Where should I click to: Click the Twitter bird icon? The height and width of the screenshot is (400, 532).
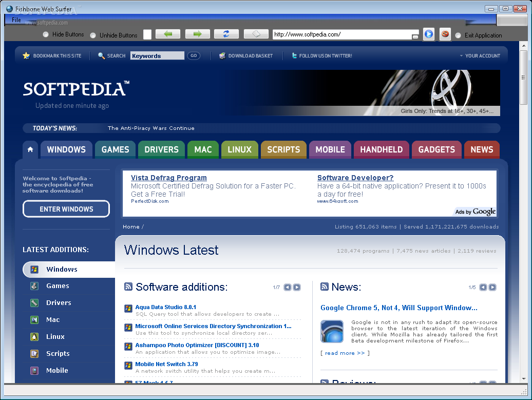pyautogui.click(x=294, y=55)
